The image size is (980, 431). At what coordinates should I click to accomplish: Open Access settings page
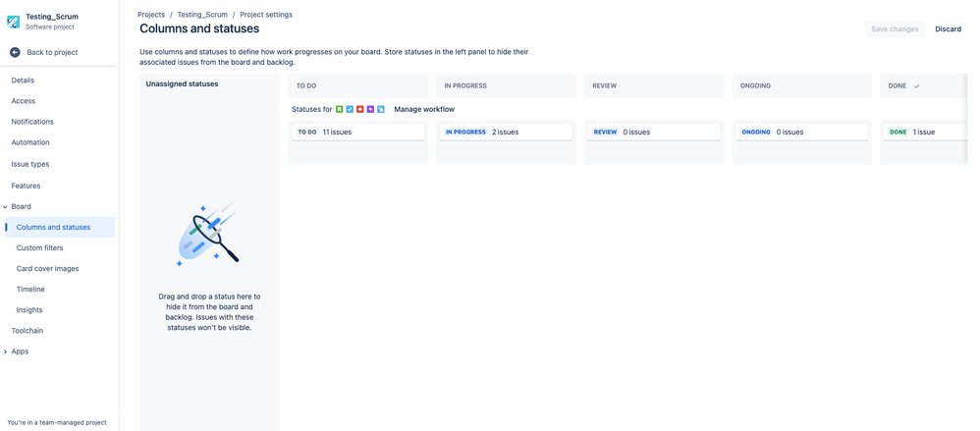pos(24,101)
